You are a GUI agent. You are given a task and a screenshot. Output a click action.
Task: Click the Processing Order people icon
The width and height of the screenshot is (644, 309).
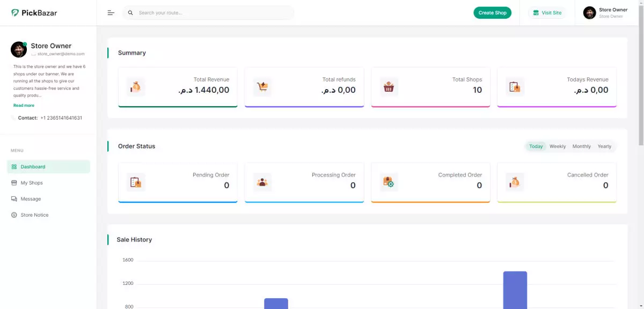(x=262, y=182)
